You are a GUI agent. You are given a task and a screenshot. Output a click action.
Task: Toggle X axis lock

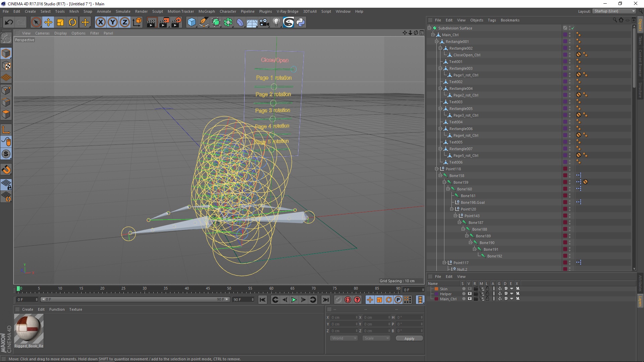[x=100, y=22]
